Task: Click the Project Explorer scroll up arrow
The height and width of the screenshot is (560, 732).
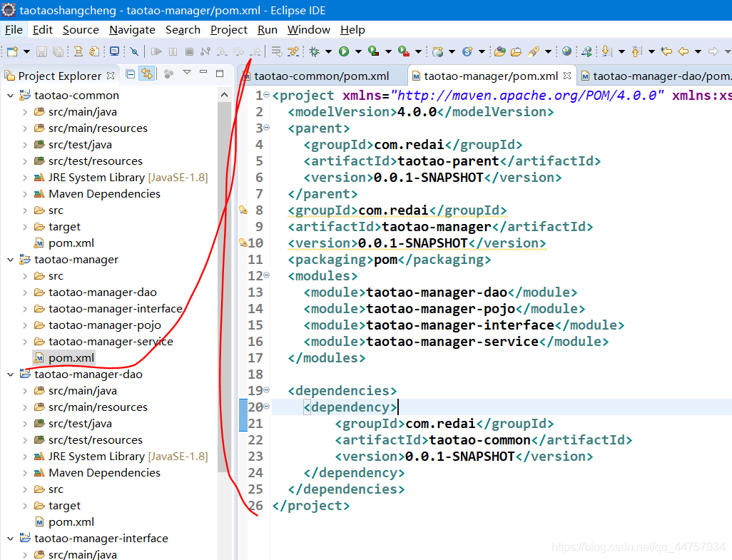Action: 225,95
